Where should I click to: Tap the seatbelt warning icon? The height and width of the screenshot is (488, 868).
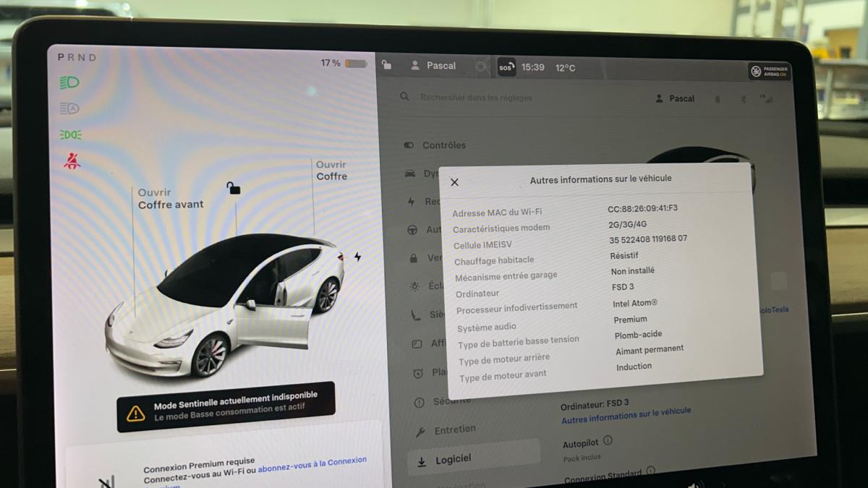[x=72, y=161]
